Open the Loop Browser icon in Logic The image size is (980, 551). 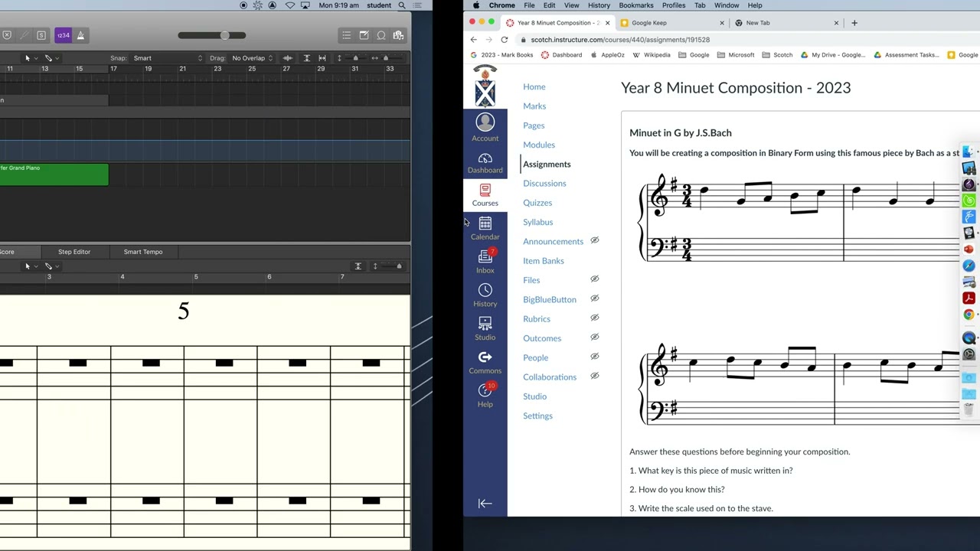381,35
